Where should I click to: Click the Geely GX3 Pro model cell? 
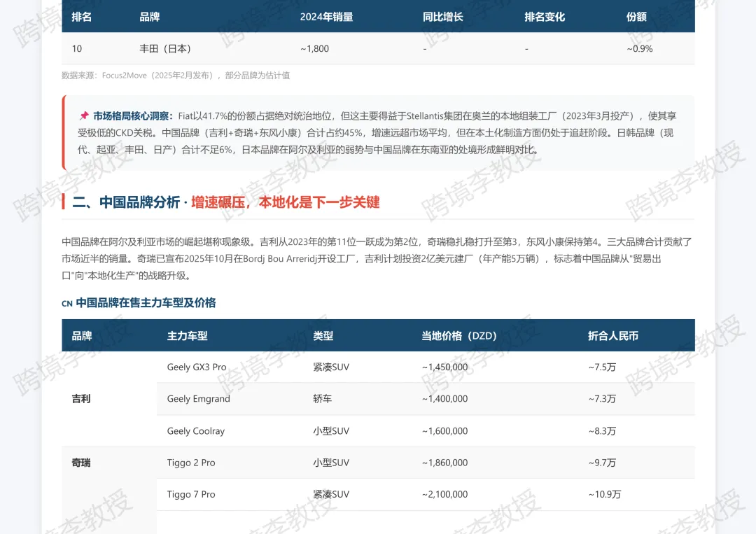197,367
